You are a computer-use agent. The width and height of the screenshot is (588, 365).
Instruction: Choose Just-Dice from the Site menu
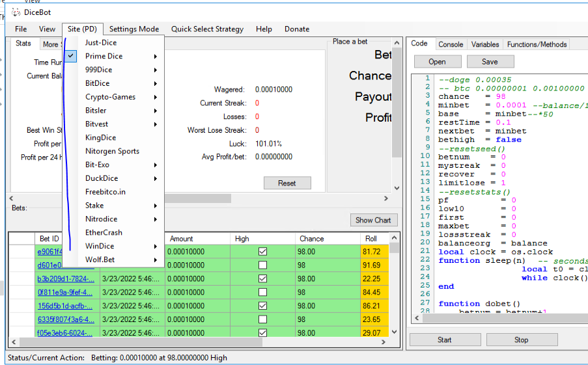coord(101,42)
